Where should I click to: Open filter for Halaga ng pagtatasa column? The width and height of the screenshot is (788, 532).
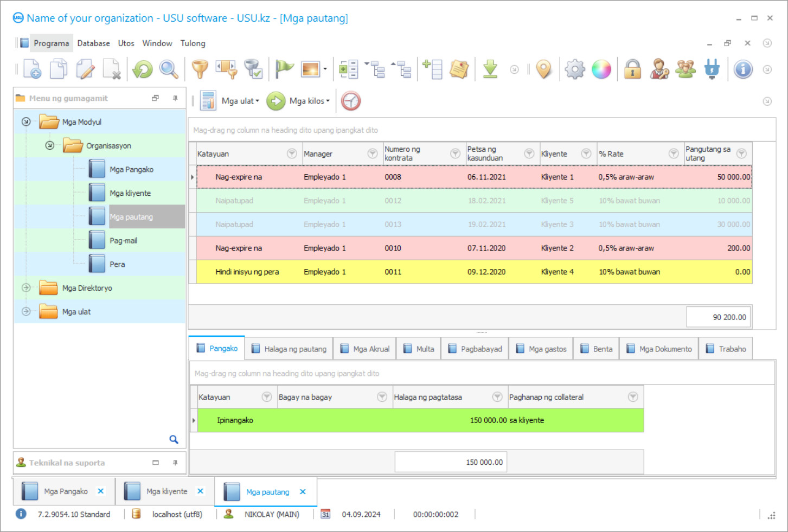[497, 397]
